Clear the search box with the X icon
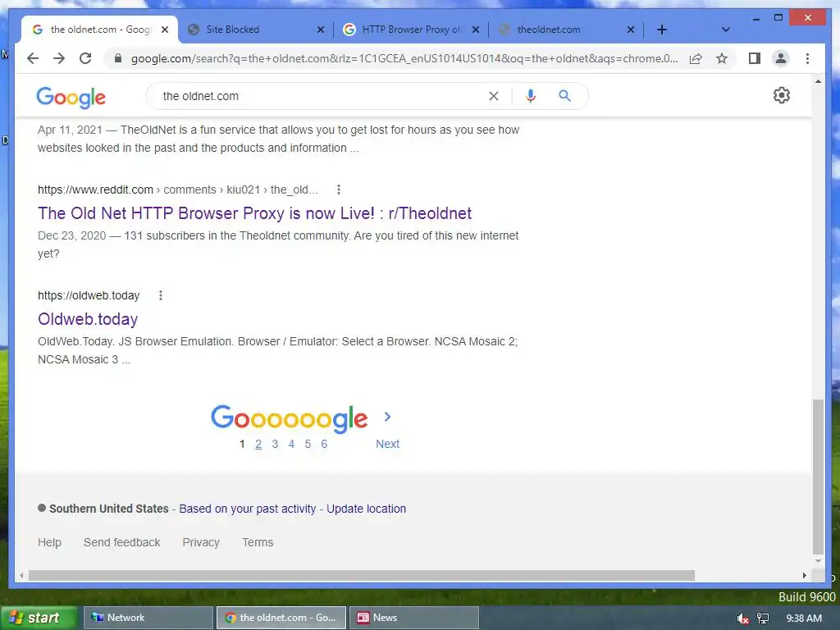This screenshot has height=630, width=840. click(x=493, y=96)
